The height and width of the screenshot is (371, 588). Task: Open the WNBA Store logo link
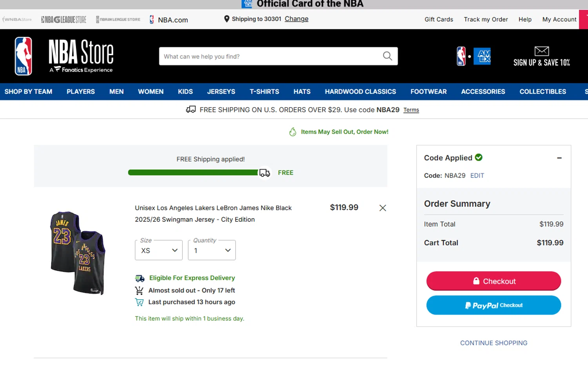(x=17, y=19)
